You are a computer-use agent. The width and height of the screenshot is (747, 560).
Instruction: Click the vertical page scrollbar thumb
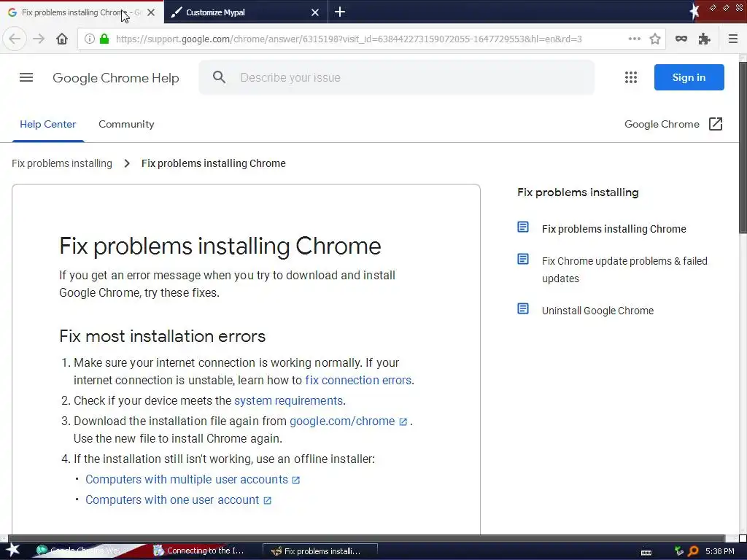point(743,147)
